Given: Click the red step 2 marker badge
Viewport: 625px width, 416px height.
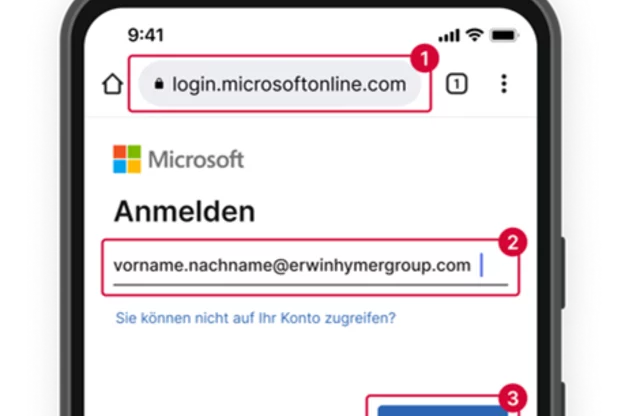Looking at the screenshot, I should (513, 242).
